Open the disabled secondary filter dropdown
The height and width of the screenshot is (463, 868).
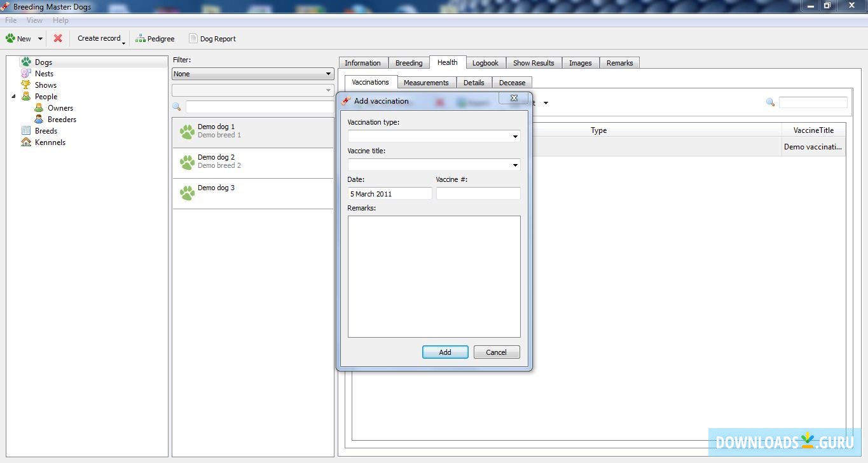click(x=253, y=90)
